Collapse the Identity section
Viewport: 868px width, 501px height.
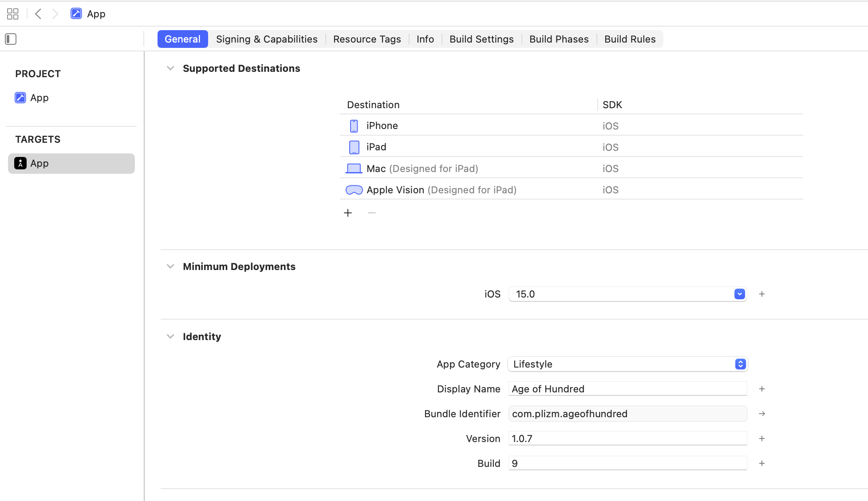pyautogui.click(x=170, y=337)
